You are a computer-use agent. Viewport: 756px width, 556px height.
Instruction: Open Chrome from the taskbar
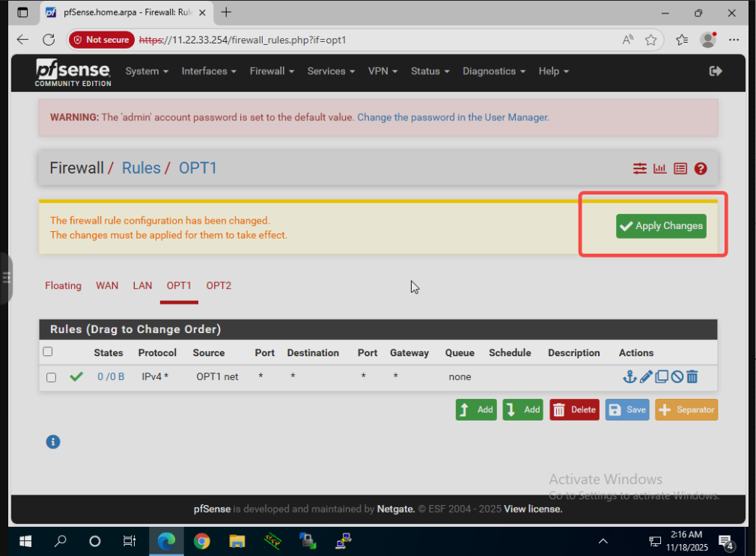click(201, 542)
